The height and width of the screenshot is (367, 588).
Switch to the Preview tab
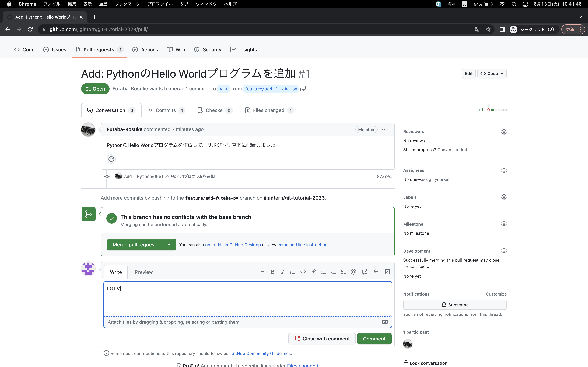click(x=144, y=272)
